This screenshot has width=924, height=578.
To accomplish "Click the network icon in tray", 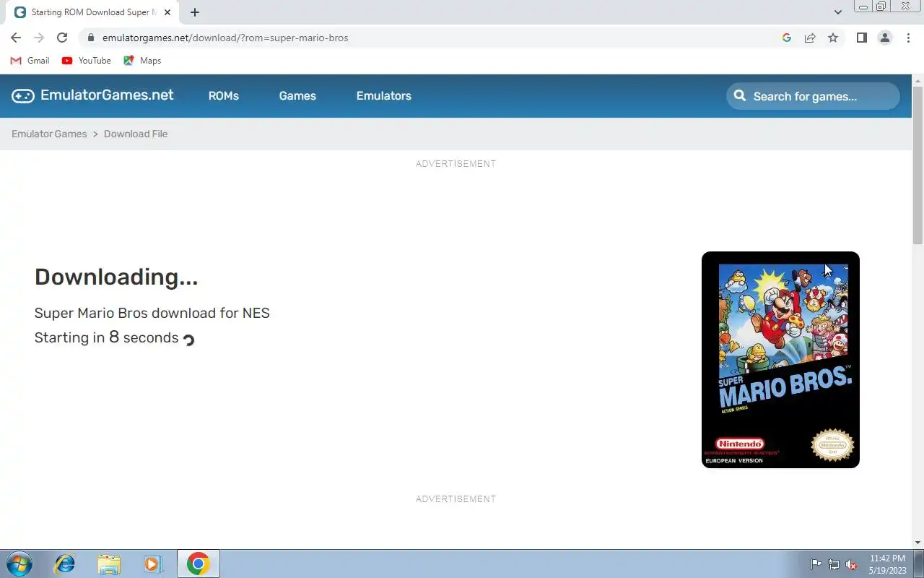I will 834,564.
